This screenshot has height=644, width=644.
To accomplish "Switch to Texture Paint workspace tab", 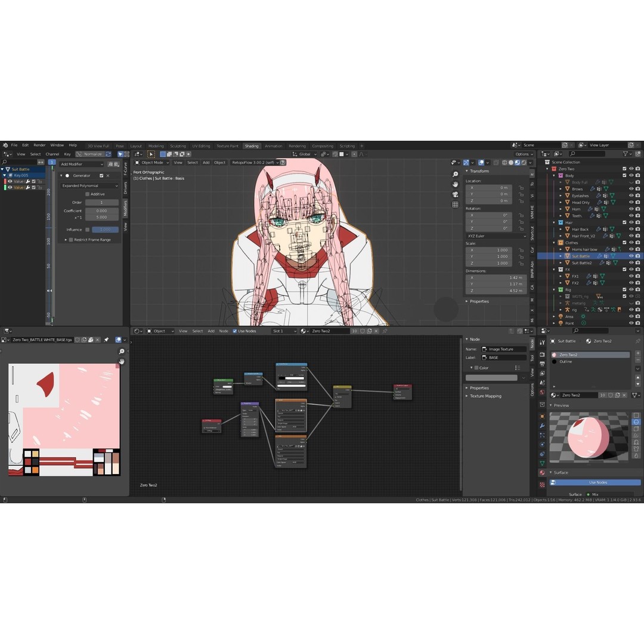I will (227, 146).
